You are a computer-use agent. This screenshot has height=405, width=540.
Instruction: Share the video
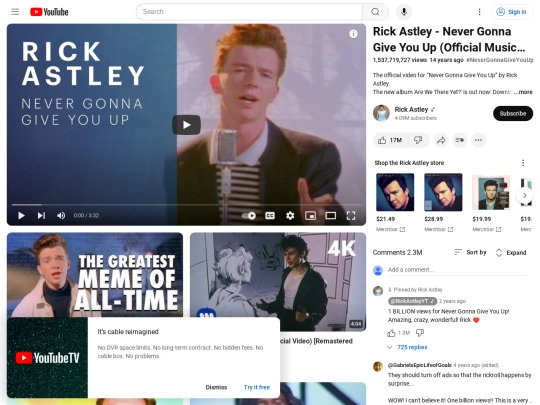click(x=441, y=140)
